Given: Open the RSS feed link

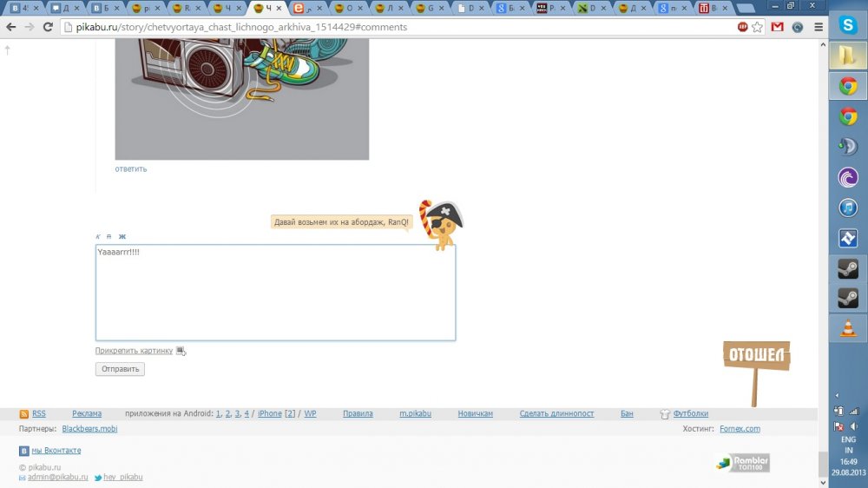Looking at the screenshot, I should (x=39, y=413).
